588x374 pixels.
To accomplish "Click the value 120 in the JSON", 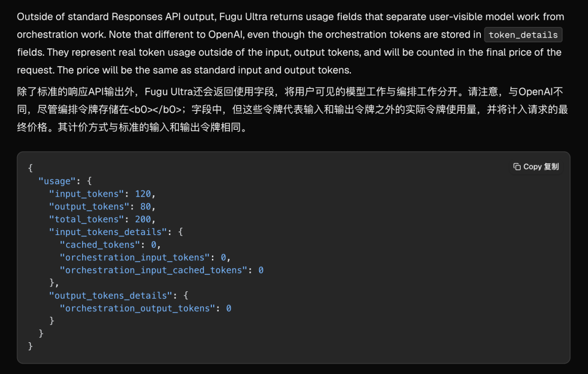I will [143, 194].
